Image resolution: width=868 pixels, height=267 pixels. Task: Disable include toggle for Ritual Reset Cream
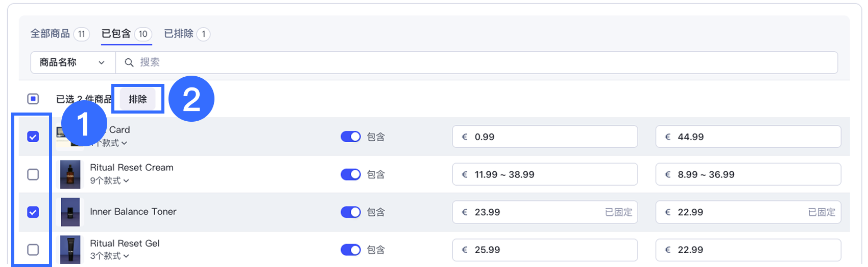[350, 174]
